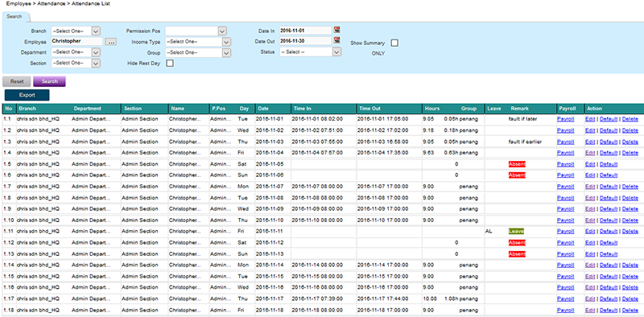Click Date cell 2016-11-09
Screen dimensions: 644x317
pyautogui.click(x=270, y=208)
